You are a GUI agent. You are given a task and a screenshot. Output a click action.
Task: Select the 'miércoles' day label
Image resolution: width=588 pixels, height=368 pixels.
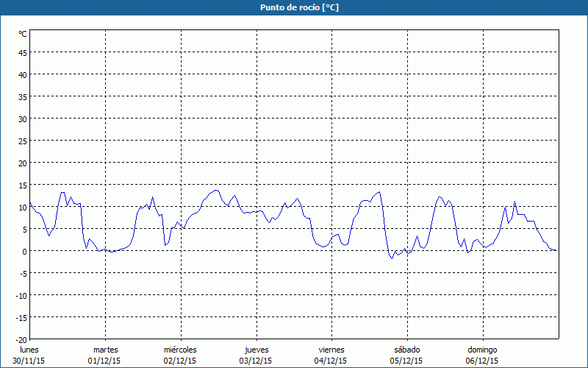coord(180,350)
